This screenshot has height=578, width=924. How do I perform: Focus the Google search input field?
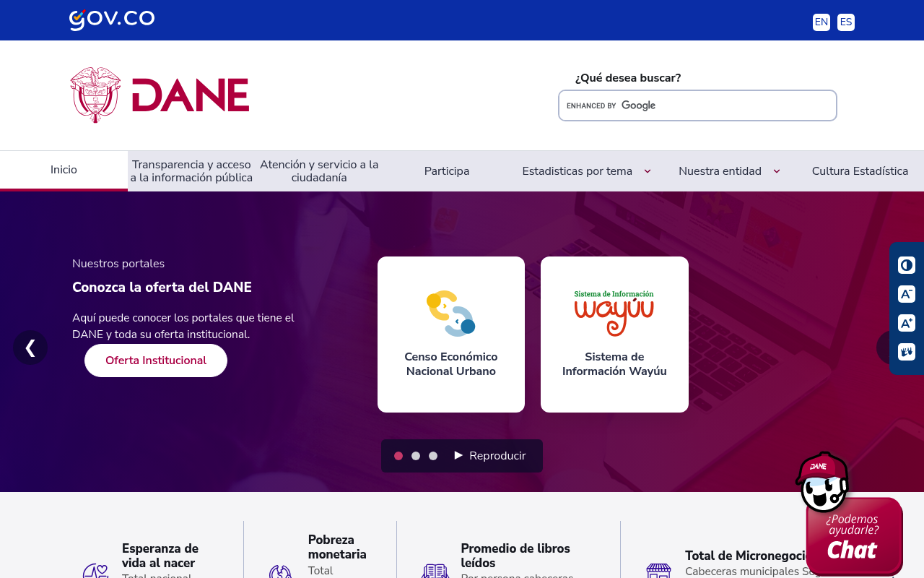697,105
